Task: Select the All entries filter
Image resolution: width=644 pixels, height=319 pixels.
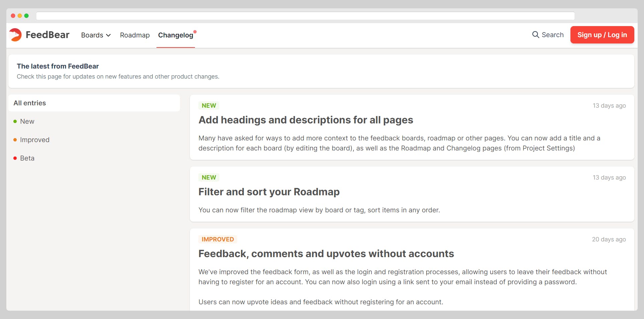Action: 94,103
